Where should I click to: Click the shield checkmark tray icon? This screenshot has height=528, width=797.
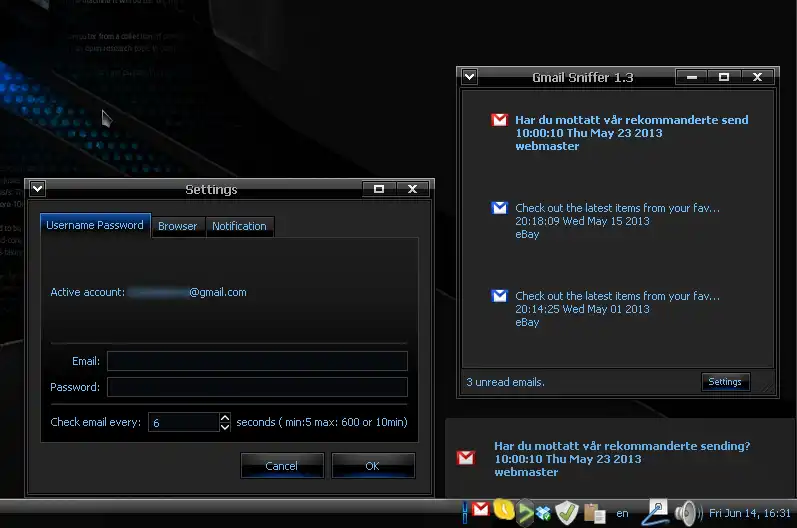pos(566,513)
